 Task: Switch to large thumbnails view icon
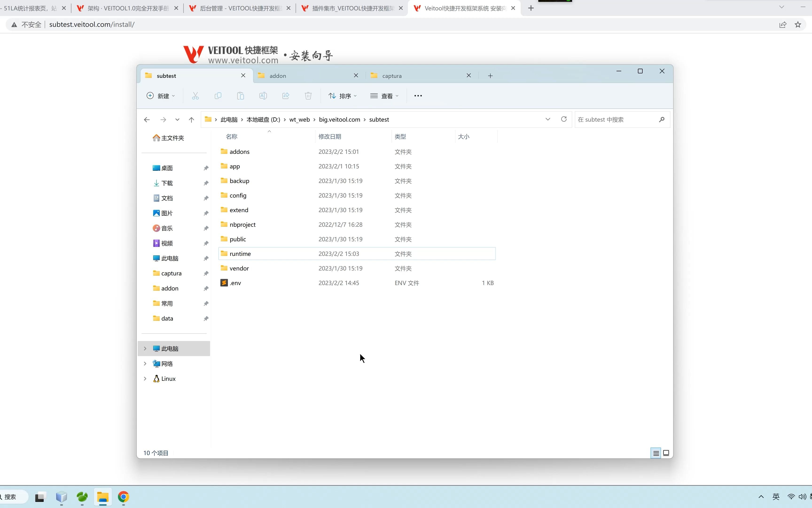666,453
